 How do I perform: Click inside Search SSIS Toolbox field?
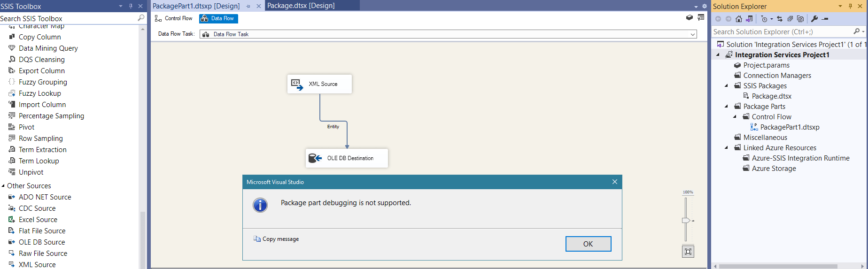click(68, 18)
